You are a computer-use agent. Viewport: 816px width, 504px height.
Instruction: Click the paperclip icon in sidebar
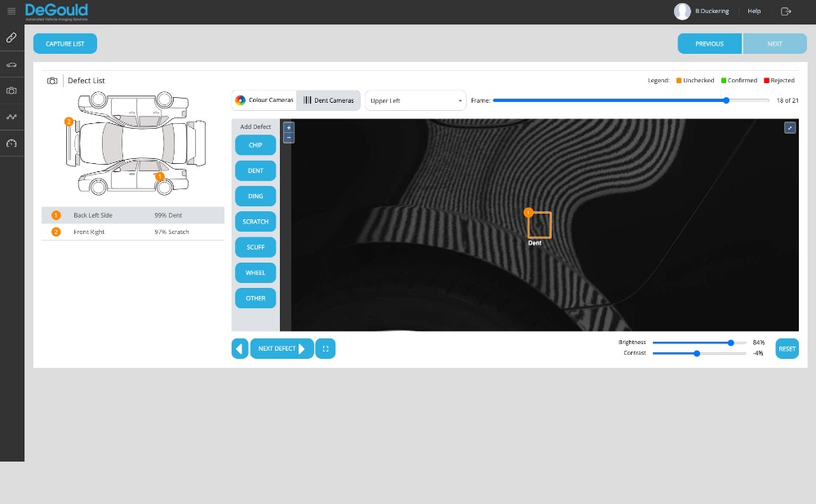[11, 38]
